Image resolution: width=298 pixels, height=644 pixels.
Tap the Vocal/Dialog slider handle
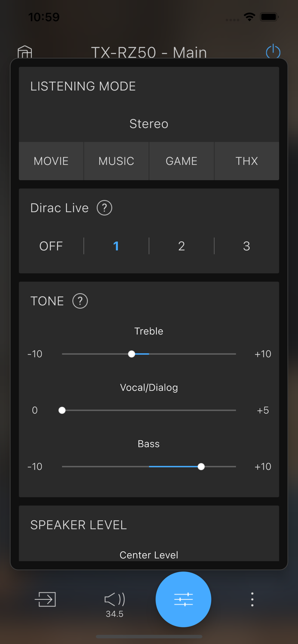(x=62, y=410)
